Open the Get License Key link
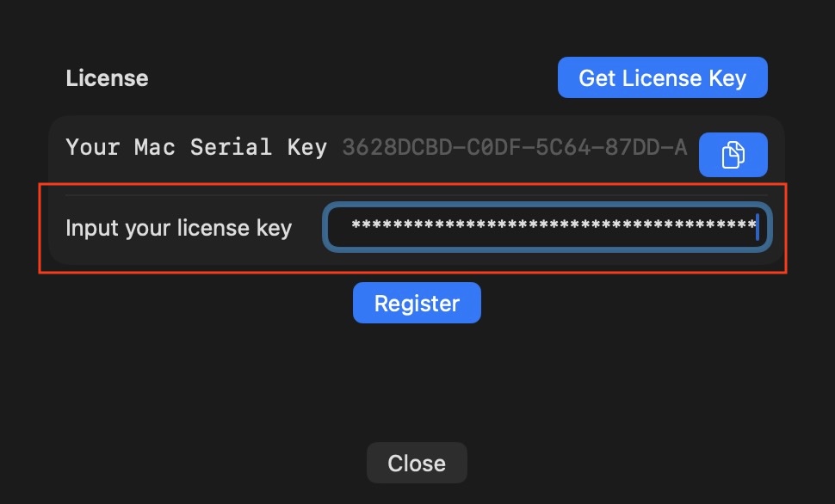This screenshot has height=504, width=835. [662, 78]
